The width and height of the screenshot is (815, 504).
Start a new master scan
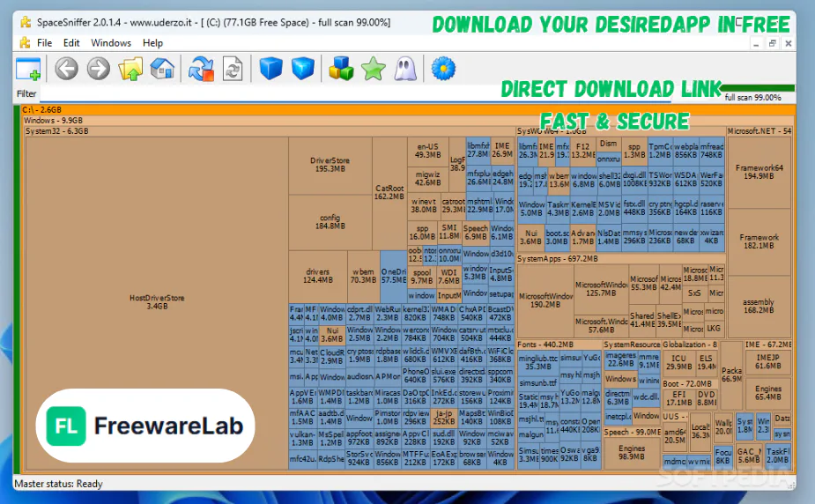[x=201, y=69]
